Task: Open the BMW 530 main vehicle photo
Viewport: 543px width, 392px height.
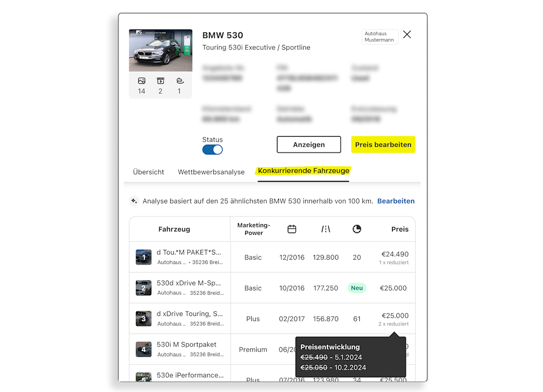Action: pyautogui.click(x=161, y=50)
